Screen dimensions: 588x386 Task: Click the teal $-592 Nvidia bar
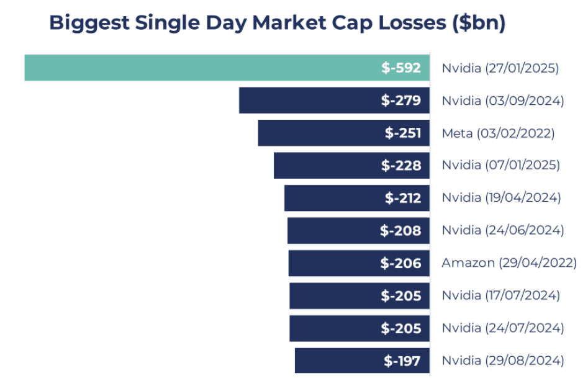[227, 68]
